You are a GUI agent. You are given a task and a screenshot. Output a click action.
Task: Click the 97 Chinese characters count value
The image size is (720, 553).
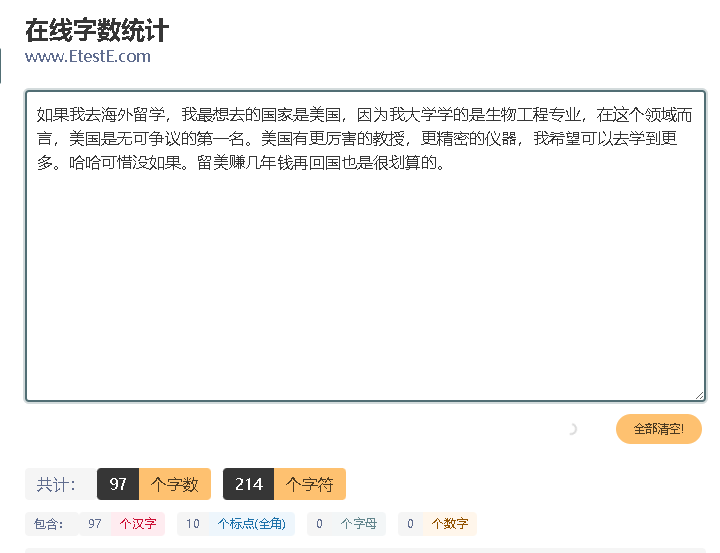95,524
